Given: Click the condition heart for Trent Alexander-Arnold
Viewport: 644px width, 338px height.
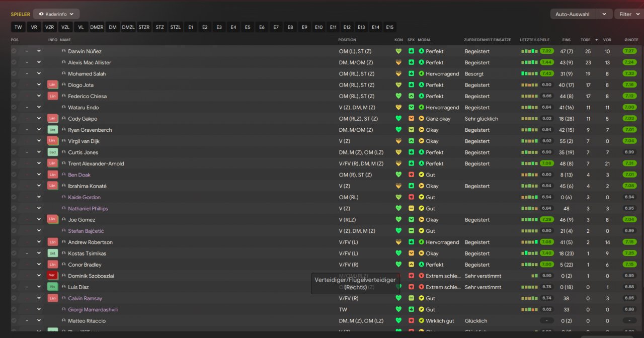Looking at the screenshot, I should (398, 163).
